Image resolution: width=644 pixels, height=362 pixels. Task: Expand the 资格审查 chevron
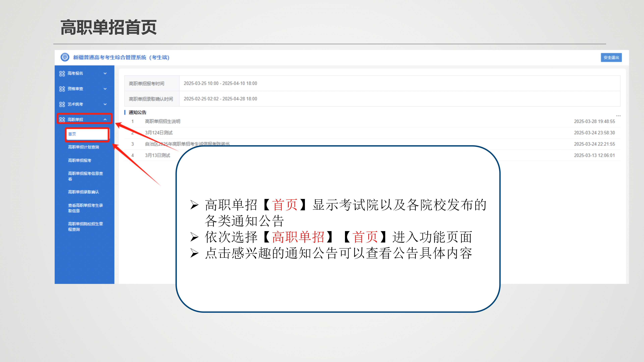tap(105, 89)
